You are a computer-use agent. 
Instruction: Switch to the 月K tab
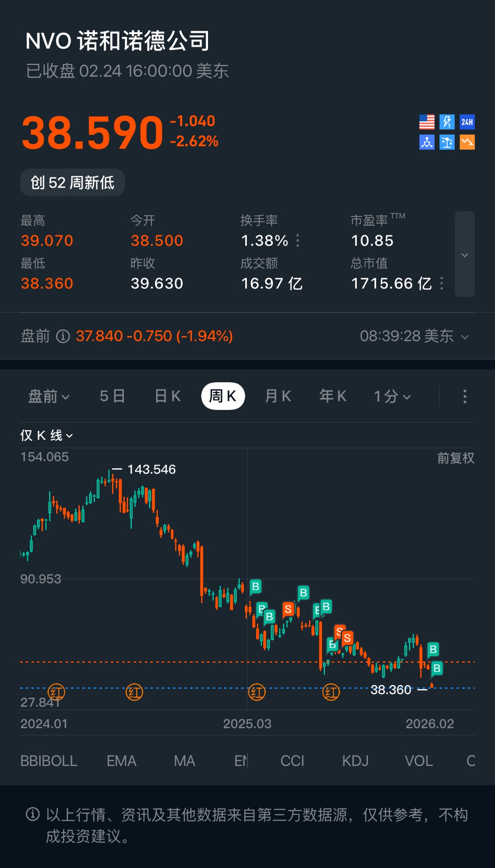[278, 396]
